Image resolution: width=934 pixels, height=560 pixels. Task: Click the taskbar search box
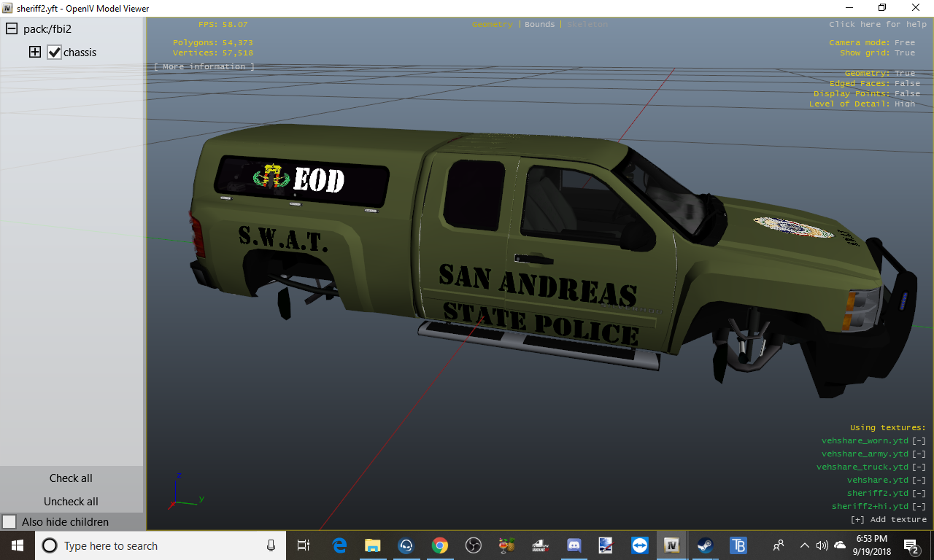tap(161, 545)
